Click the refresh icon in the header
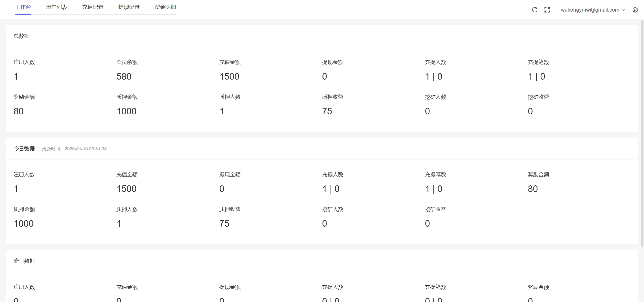The height and width of the screenshot is (302, 644). pyautogui.click(x=535, y=10)
